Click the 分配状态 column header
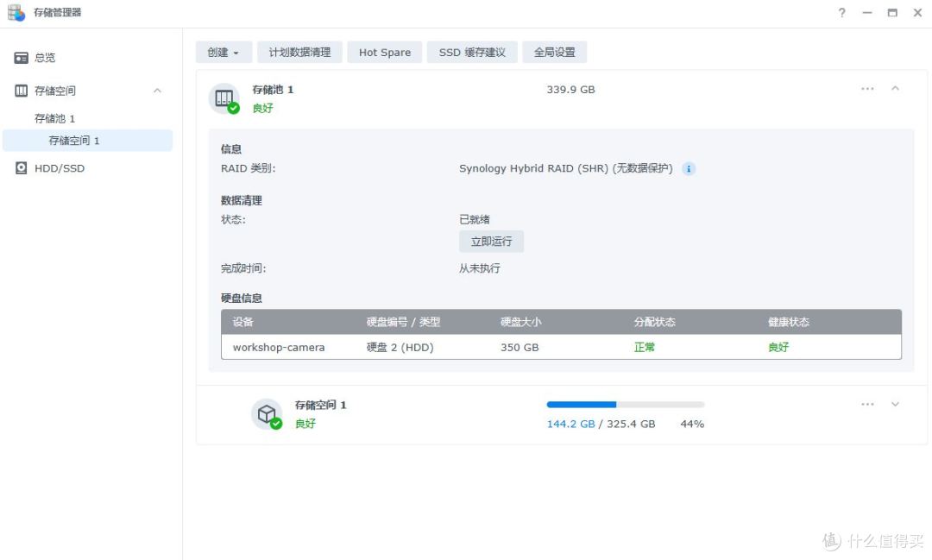The image size is (932, 560). pyautogui.click(x=655, y=322)
